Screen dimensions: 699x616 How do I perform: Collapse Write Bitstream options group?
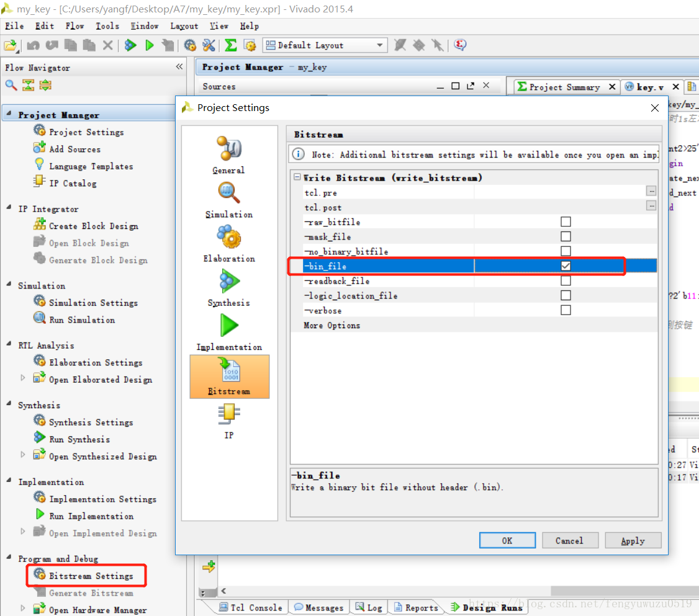click(297, 177)
